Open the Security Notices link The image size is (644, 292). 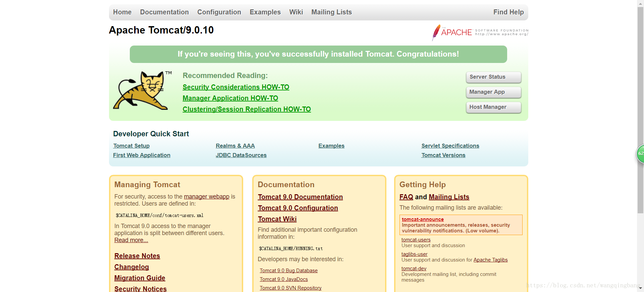(140, 289)
